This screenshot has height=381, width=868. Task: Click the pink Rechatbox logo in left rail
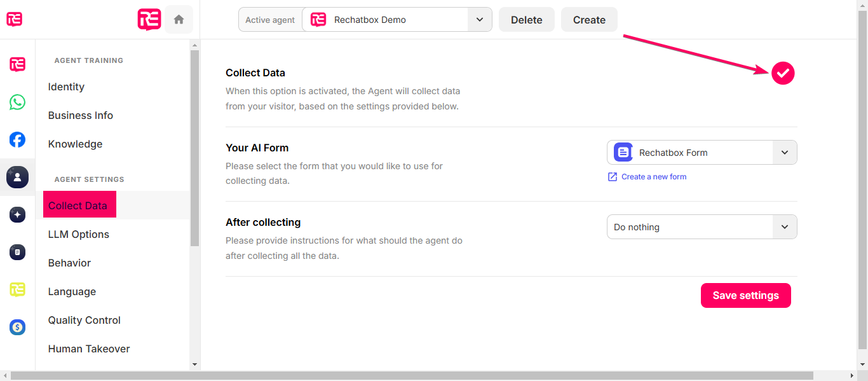pos(17,64)
